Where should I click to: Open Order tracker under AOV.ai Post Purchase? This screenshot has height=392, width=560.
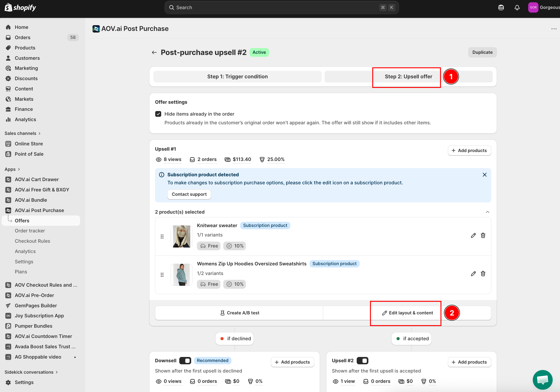pos(41,231)
